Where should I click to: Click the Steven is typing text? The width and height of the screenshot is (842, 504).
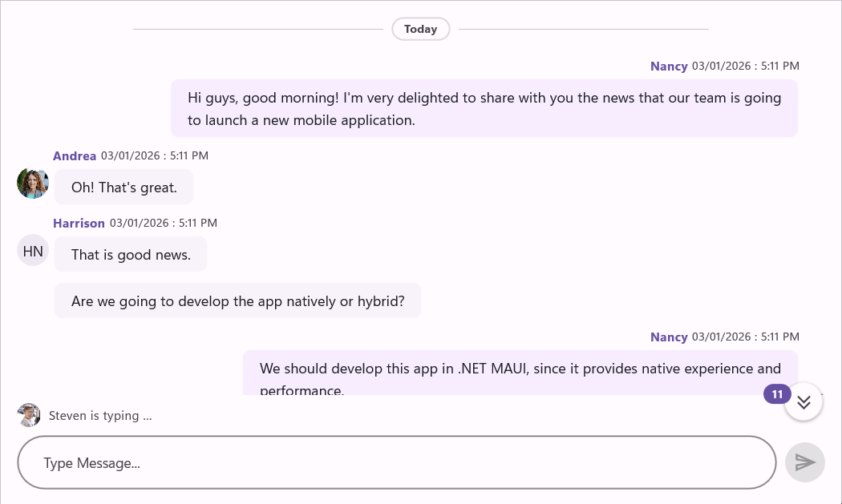point(100,415)
